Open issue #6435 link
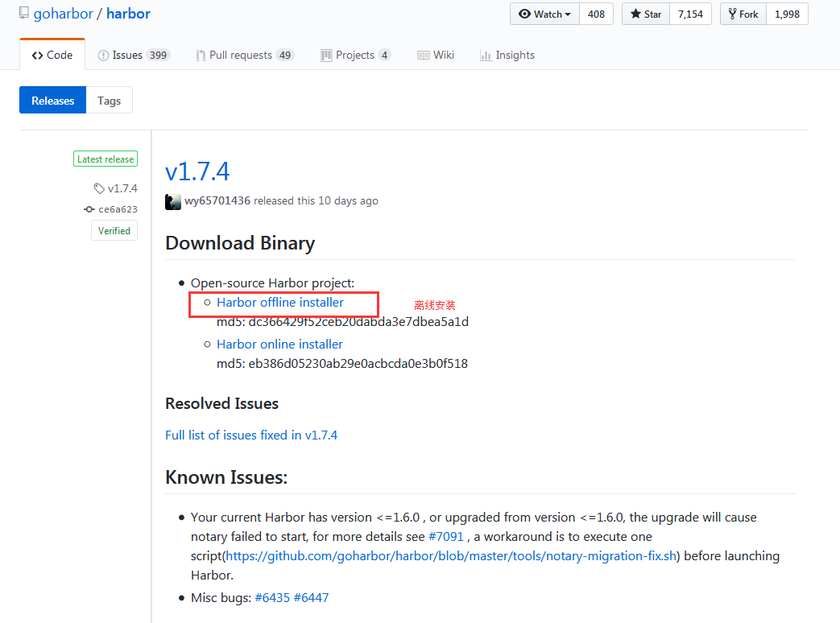Screen dimensions: 840x623 point(272,598)
